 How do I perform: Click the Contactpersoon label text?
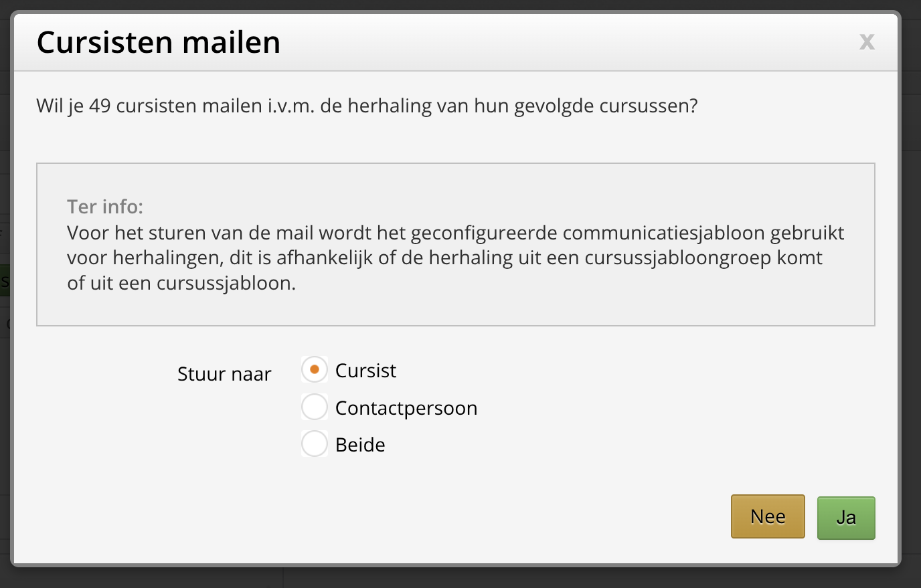(406, 408)
